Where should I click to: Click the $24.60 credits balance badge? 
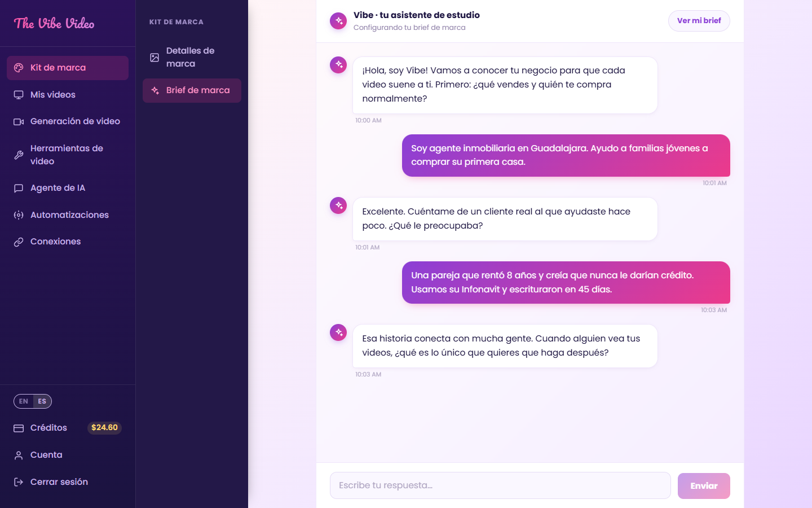(104, 428)
